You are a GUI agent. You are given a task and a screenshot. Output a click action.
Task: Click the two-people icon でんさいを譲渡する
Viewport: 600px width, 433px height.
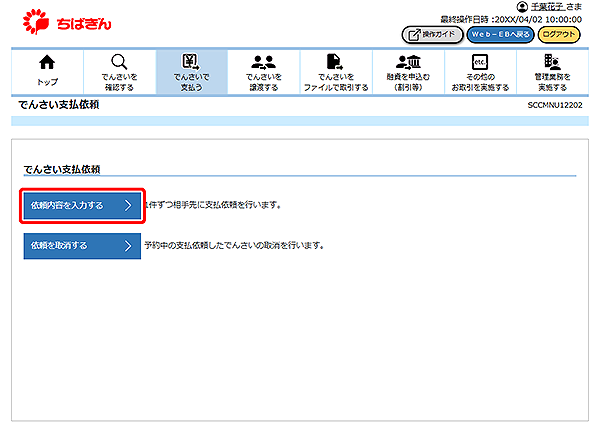[x=264, y=62]
